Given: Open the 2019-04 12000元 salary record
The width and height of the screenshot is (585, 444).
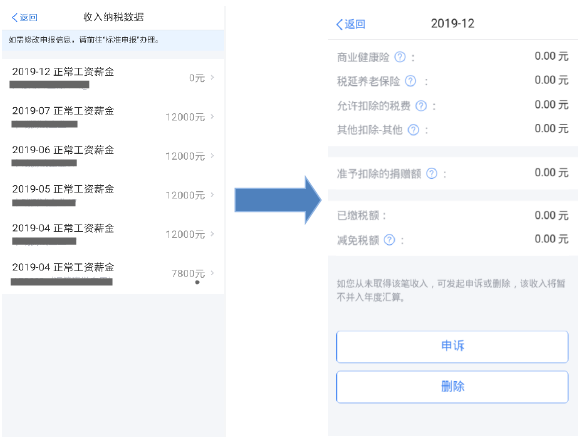Looking at the screenshot, I should point(113,235).
